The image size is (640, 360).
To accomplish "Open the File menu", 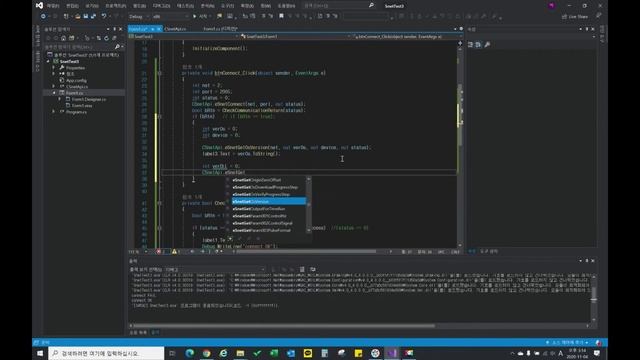I will coord(53,6).
